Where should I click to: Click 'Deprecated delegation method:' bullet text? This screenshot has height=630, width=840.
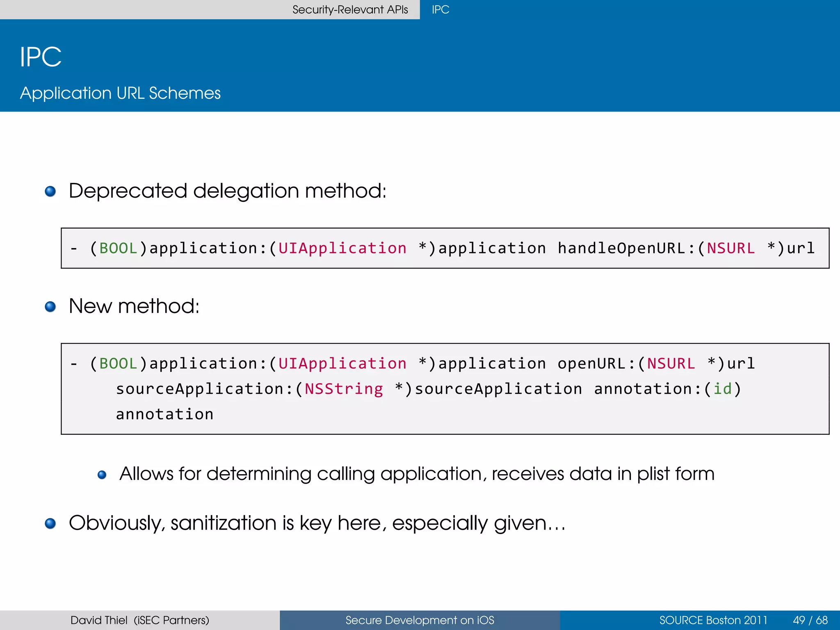pos(228,191)
